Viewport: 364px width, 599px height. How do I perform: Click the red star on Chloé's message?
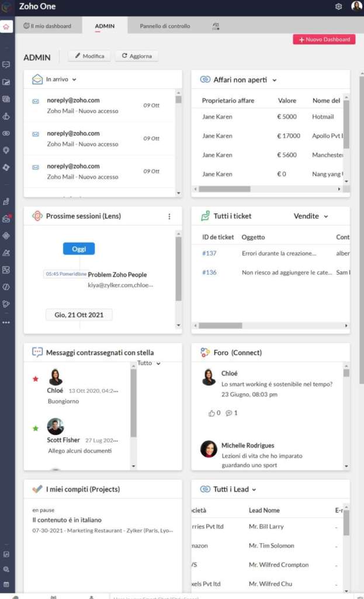tap(36, 379)
